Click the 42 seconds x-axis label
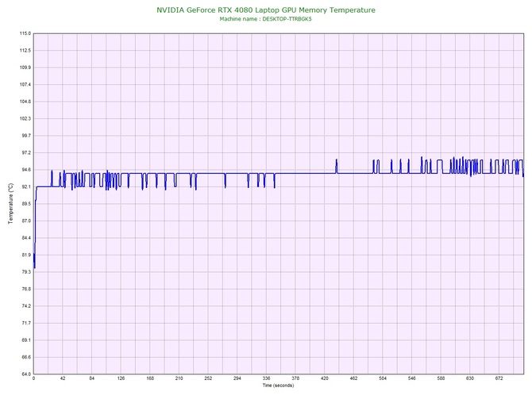Viewport: 532px width, 399px height. coord(63,378)
